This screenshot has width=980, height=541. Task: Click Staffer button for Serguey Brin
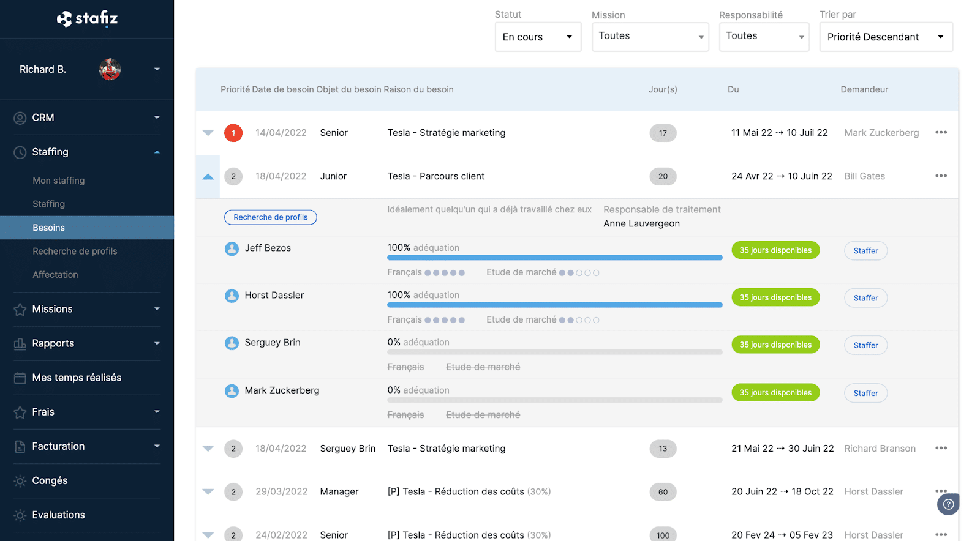click(866, 345)
